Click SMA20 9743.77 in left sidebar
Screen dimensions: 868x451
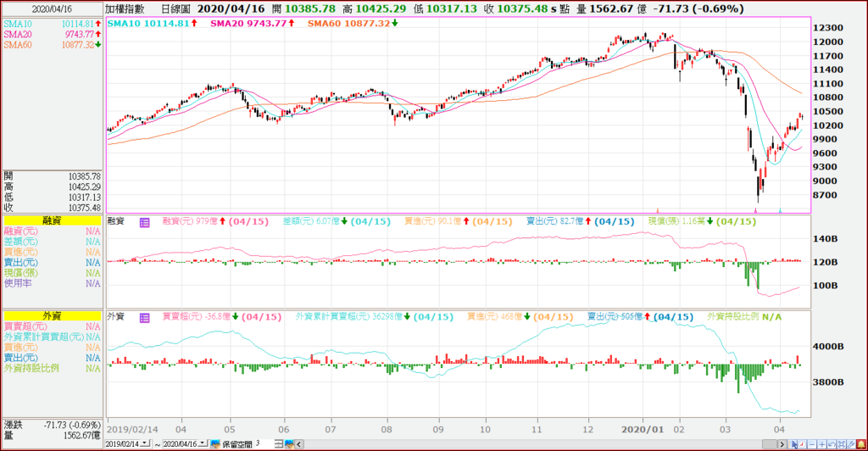[52, 34]
